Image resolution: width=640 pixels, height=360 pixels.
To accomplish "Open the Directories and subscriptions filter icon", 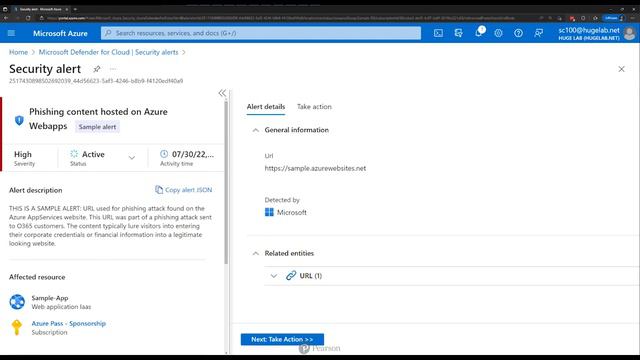I will tap(458, 33).
